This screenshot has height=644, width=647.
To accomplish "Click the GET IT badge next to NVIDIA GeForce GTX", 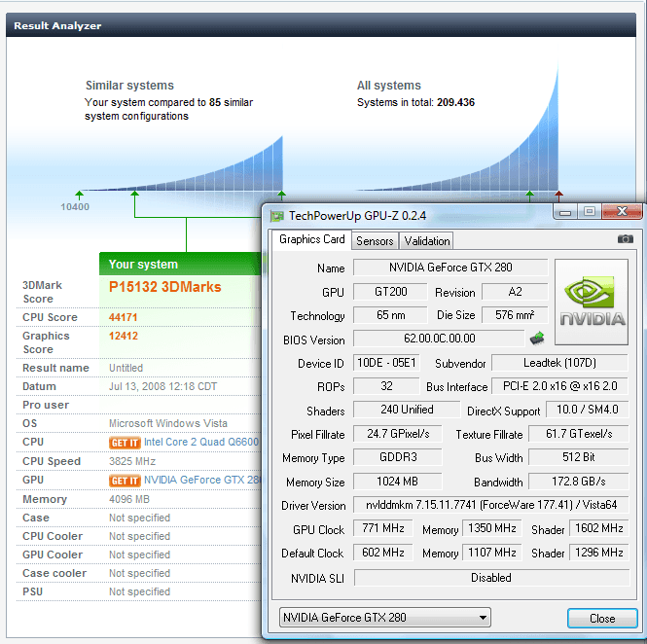I will 125,481.
